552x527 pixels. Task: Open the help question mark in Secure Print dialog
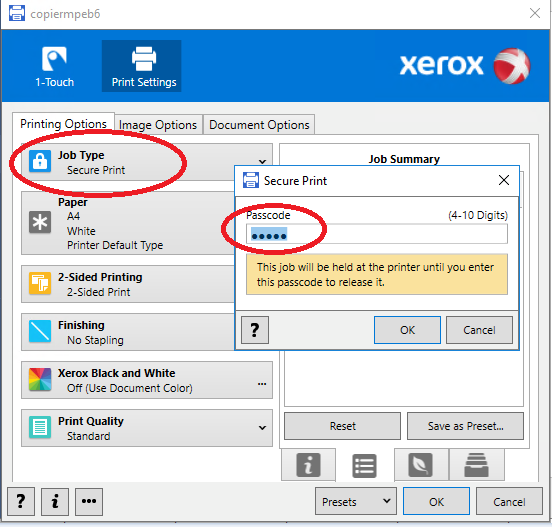[x=255, y=330]
